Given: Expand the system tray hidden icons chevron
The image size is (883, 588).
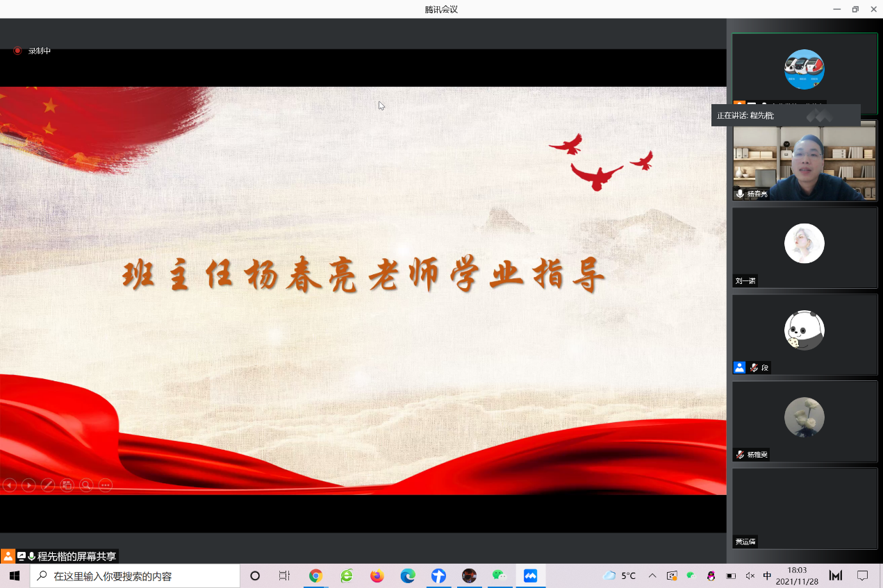Looking at the screenshot, I should click(x=652, y=576).
